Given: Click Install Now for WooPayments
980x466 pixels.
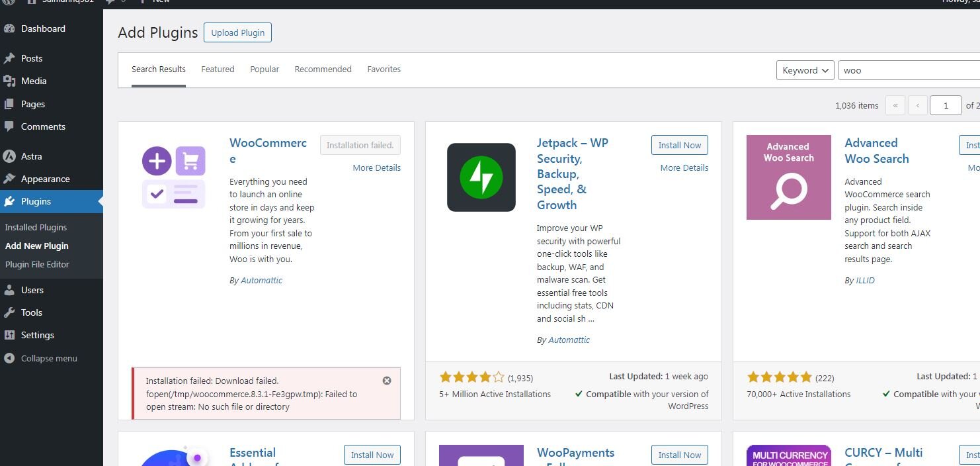Looking at the screenshot, I should (x=680, y=455).
